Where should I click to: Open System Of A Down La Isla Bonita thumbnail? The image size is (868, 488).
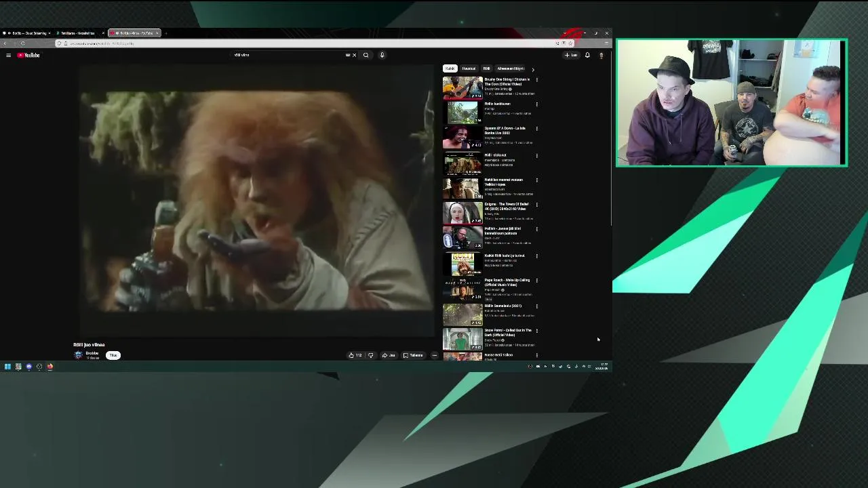[x=462, y=137]
